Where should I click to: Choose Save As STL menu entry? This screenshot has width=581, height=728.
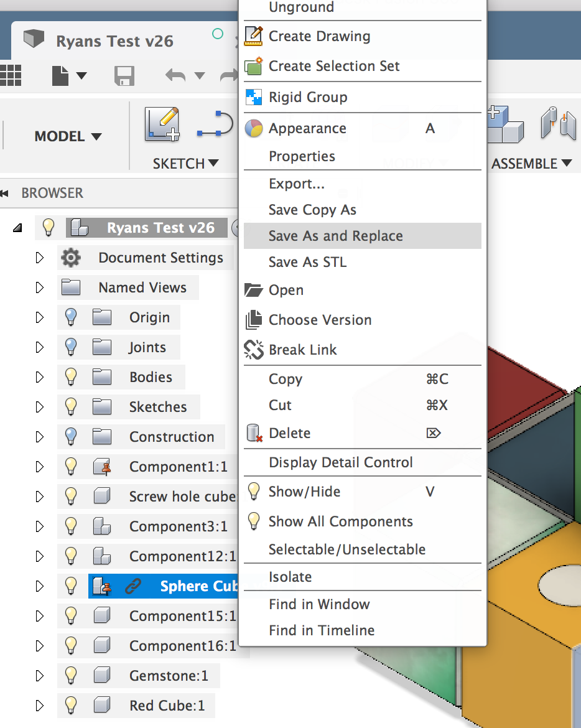tap(363, 262)
